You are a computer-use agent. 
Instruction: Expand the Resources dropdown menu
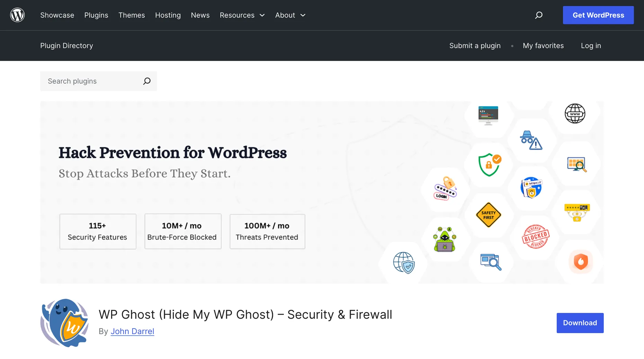click(x=242, y=15)
